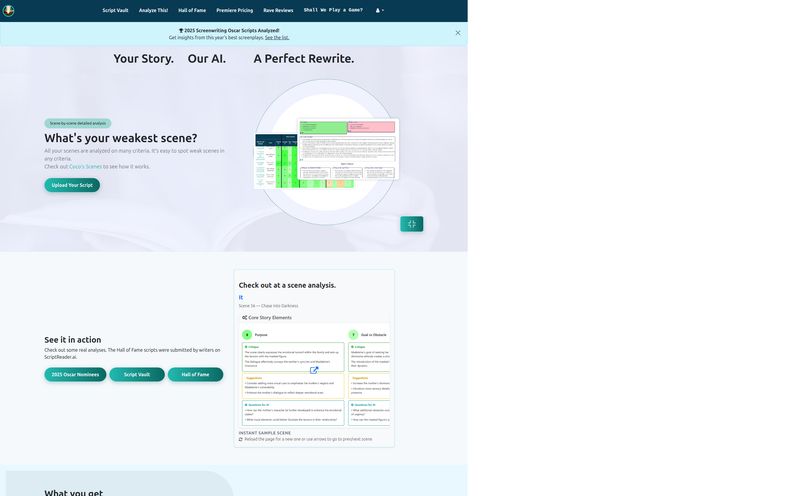
Task: Open Rave Reviews in the navbar
Action: pos(278,10)
